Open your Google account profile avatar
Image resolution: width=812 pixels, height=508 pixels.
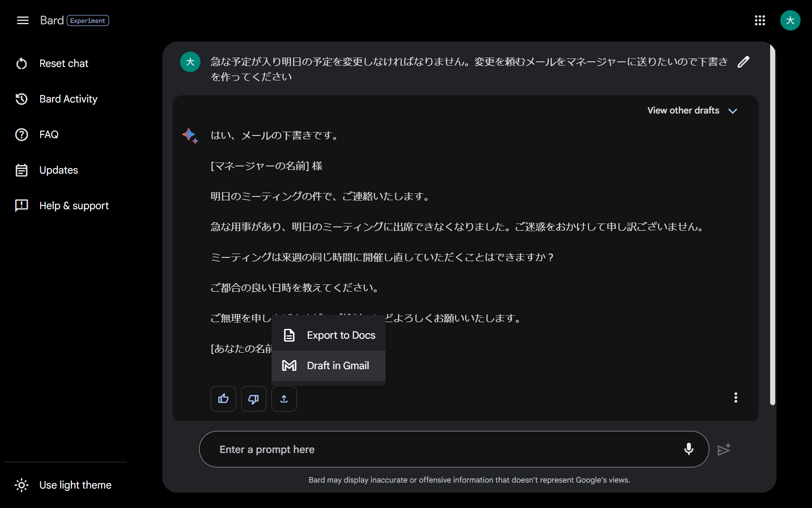point(790,20)
